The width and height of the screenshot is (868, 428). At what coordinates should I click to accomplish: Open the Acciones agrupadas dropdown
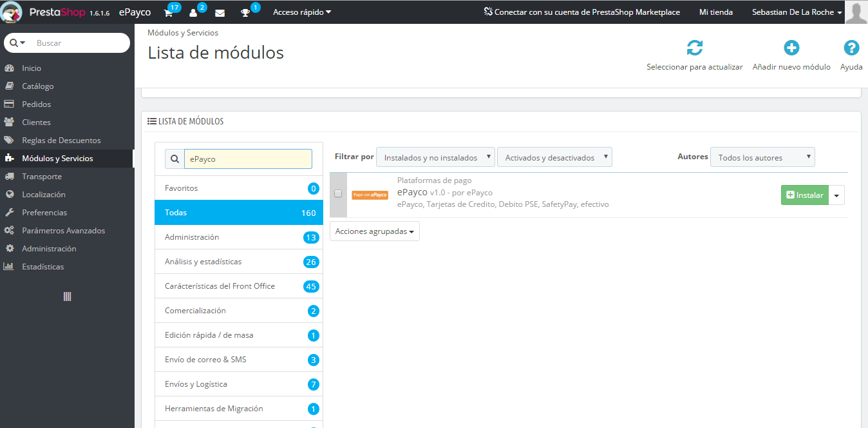[x=375, y=231]
